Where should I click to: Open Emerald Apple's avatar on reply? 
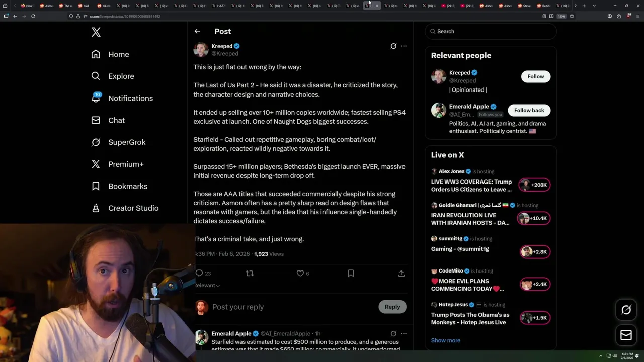(x=202, y=337)
